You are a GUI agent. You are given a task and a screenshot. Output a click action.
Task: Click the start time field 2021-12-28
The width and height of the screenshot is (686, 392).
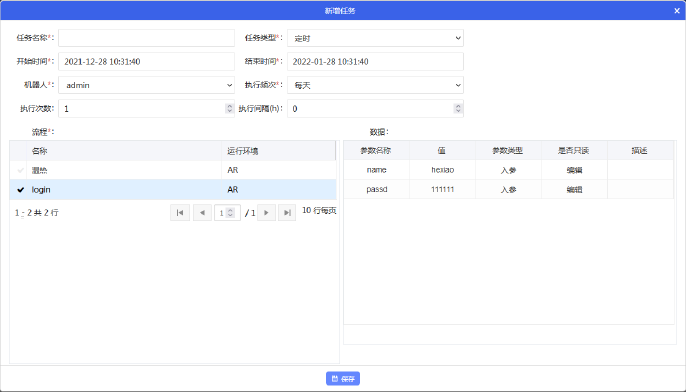click(x=147, y=62)
